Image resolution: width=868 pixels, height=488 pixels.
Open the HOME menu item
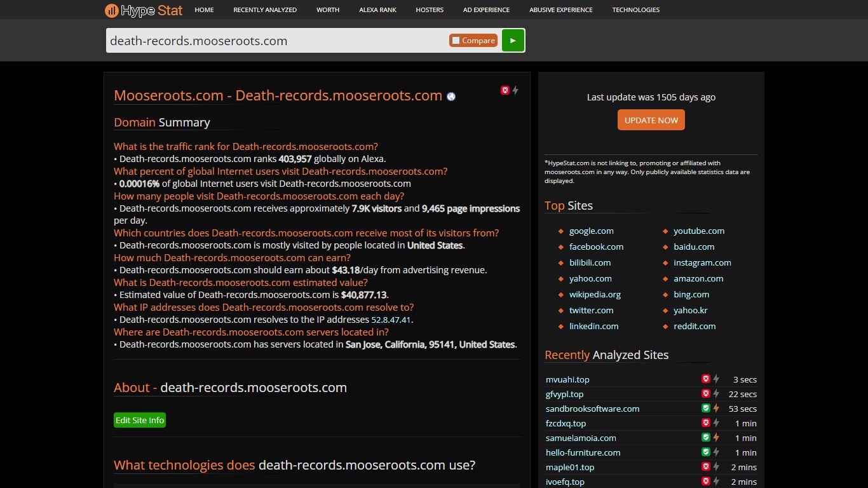(204, 10)
